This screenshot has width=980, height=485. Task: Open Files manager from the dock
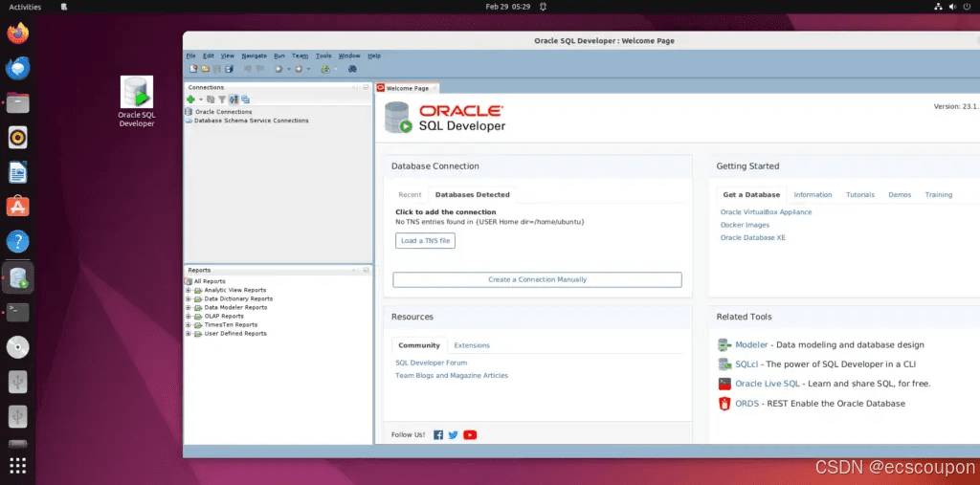18,102
